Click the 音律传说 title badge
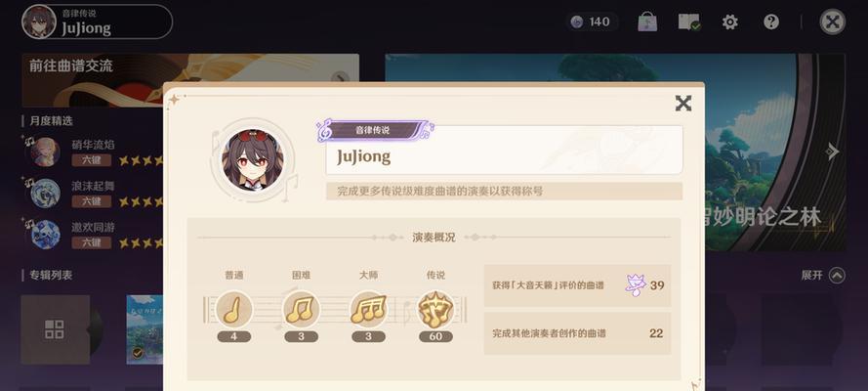Image resolution: width=868 pixels, height=391 pixels. 373,131
